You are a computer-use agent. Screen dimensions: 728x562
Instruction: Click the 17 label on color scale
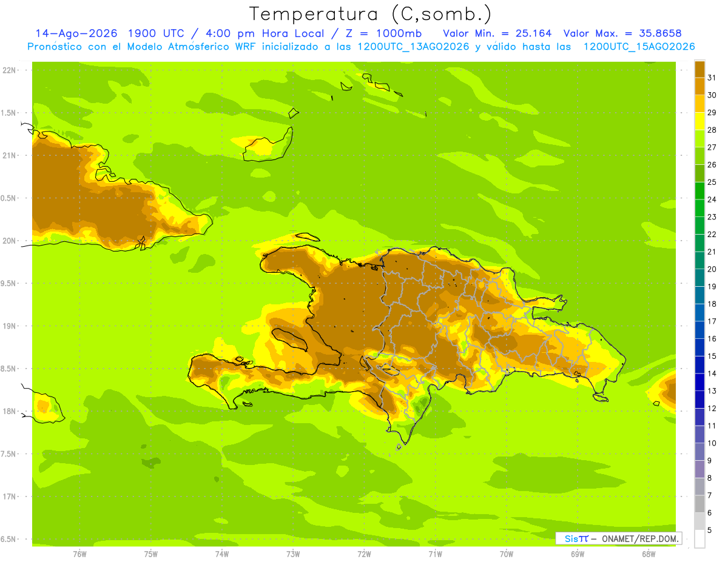(712, 321)
